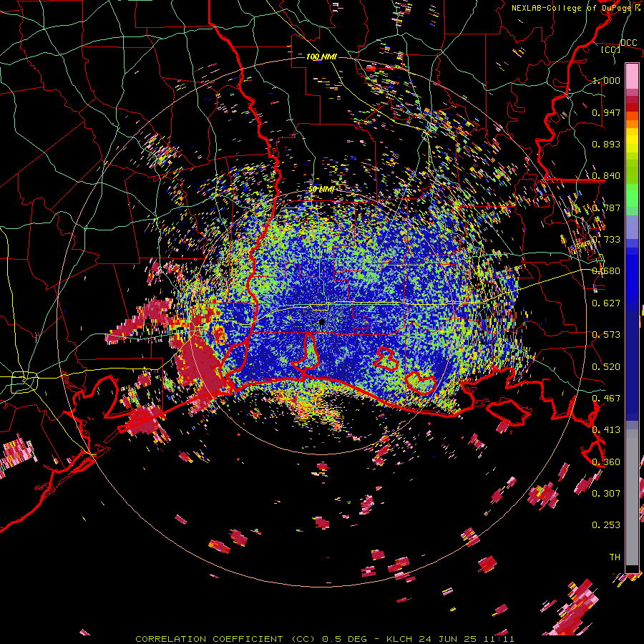Select the 0.253 scale value

pos(606,525)
